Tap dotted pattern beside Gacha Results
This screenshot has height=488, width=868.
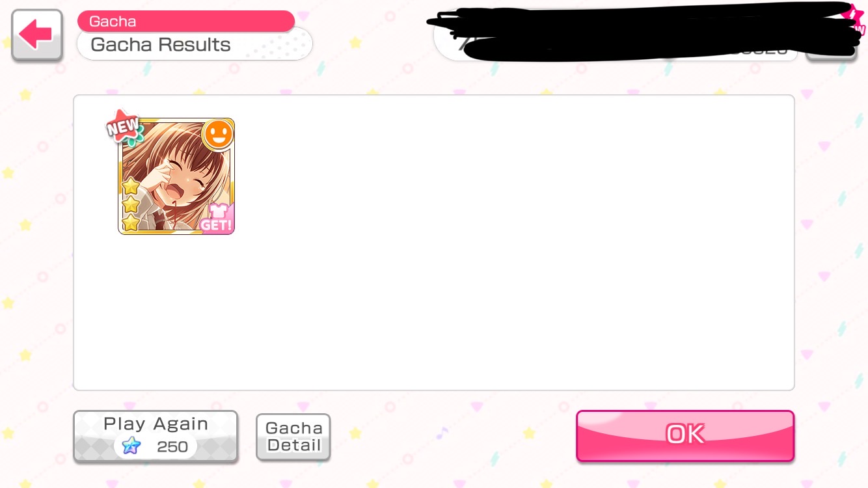tap(275, 45)
